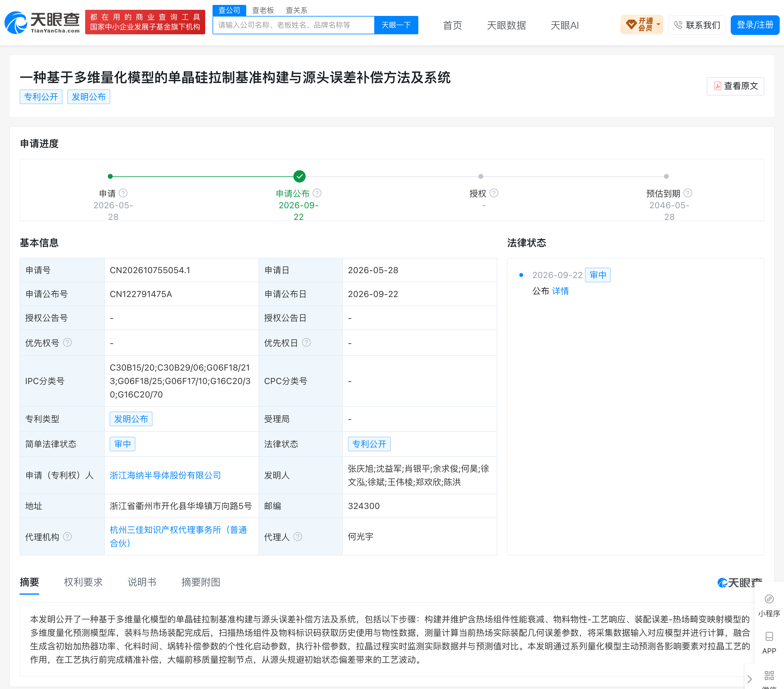Click help icon next to 授权 step
This screenshot has height=689, width=784.
494,193
